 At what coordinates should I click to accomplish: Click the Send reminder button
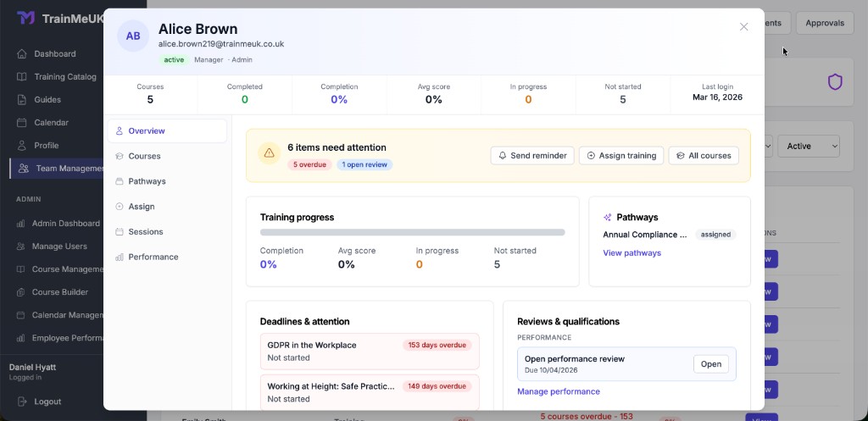pos(532,156)
